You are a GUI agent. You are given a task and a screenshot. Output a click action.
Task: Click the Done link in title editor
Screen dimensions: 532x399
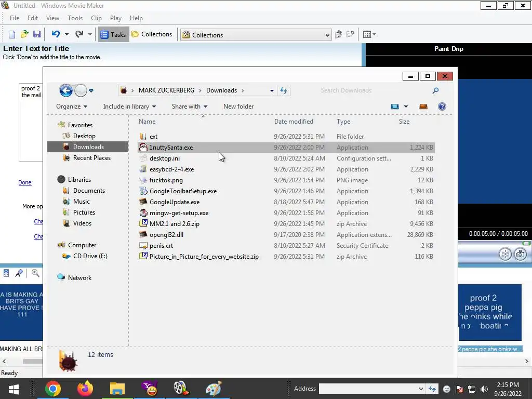tap(25, 182)
